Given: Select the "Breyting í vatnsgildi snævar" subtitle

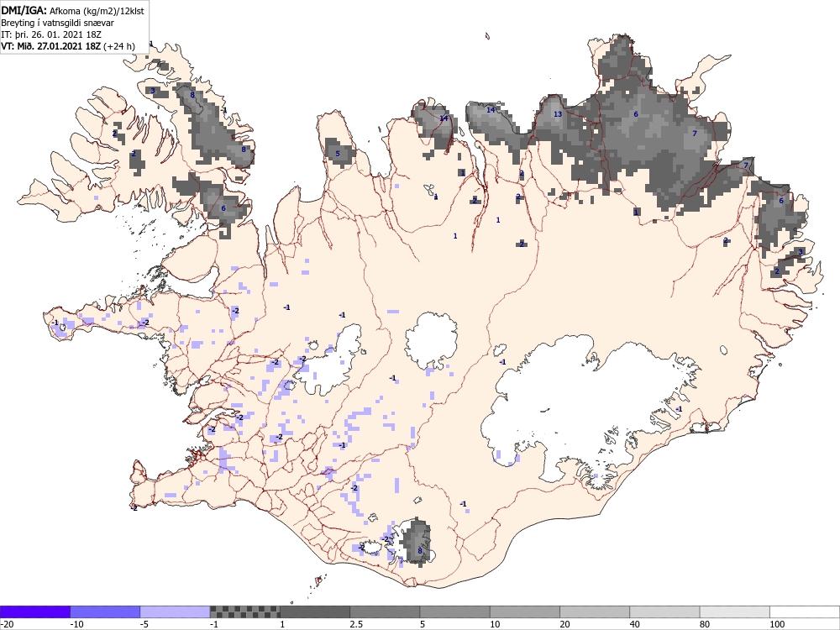Looking at the screenshot, I should click(x=57, y=23).
